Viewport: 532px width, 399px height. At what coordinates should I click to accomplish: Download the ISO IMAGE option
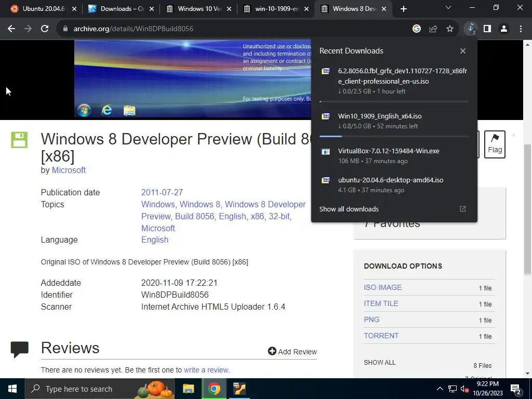[383, 287]
